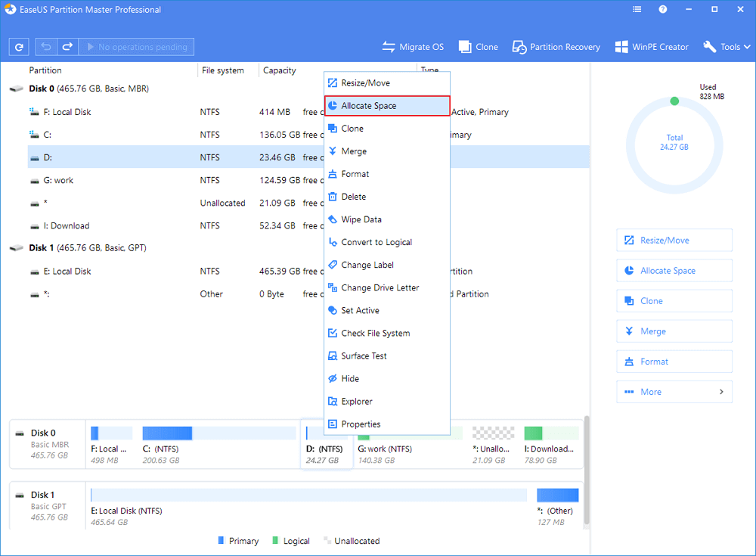Click the Capacity column header
This screenshot has height=556, width=756.
pos(280,70)
